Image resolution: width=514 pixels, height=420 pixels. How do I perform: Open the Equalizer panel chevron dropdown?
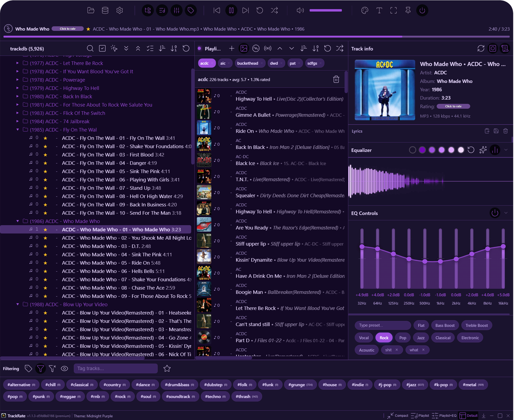tap(506, 150)
